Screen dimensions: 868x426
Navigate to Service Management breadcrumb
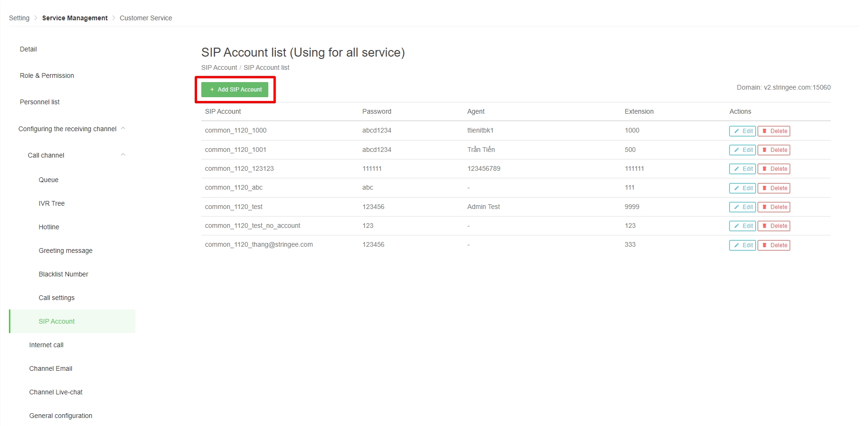[x=74, y=18]
